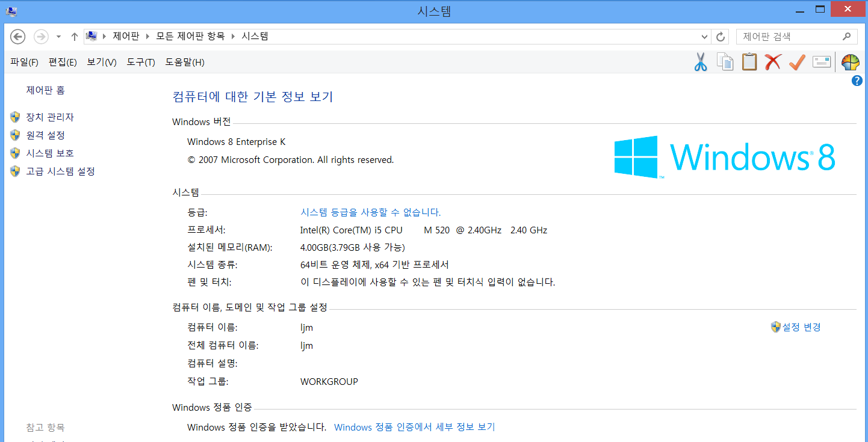Go back with the left arrow button
Image resolution: width=868 pixels, height=442 pixels.
tap(18, 37)
